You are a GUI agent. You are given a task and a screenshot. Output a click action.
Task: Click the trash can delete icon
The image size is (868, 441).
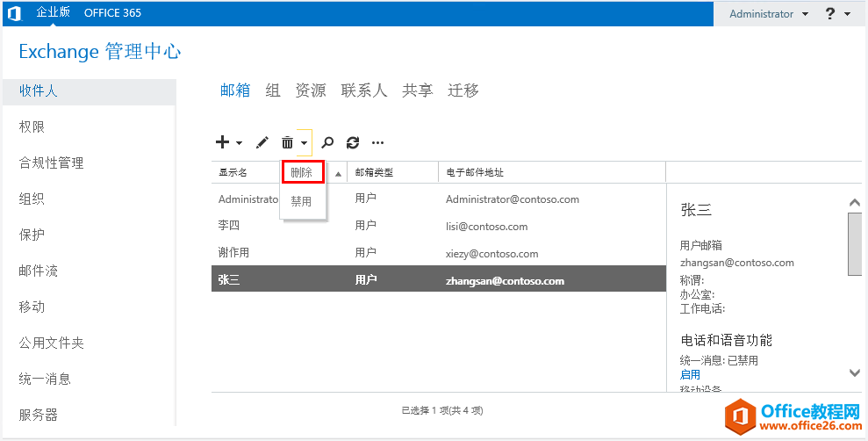coord(287,142)
